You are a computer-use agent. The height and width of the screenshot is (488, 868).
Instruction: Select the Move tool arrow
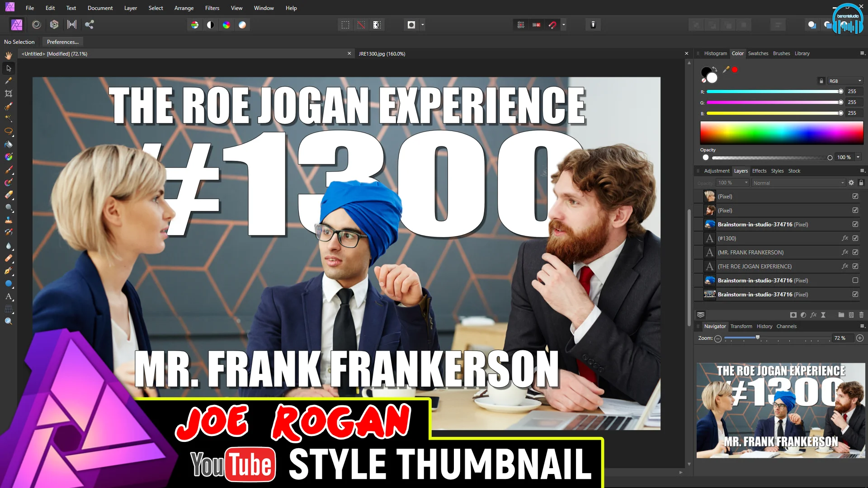point(9,68)
